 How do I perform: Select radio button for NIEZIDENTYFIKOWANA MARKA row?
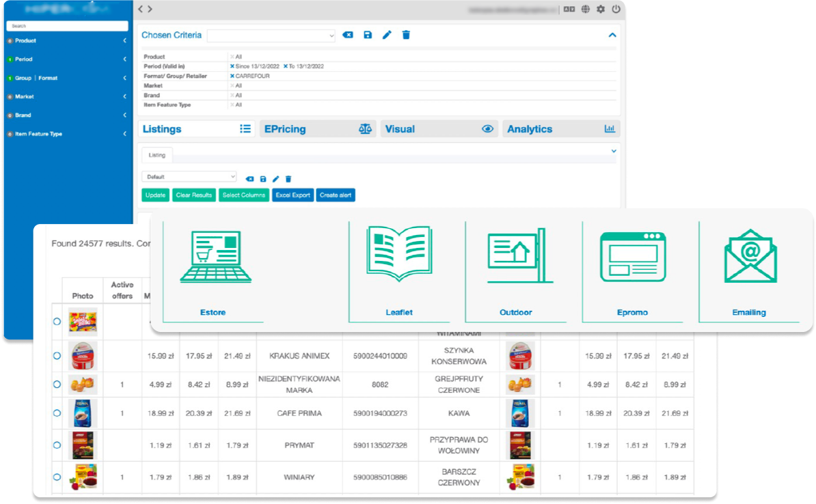click(x=57, y=384)
